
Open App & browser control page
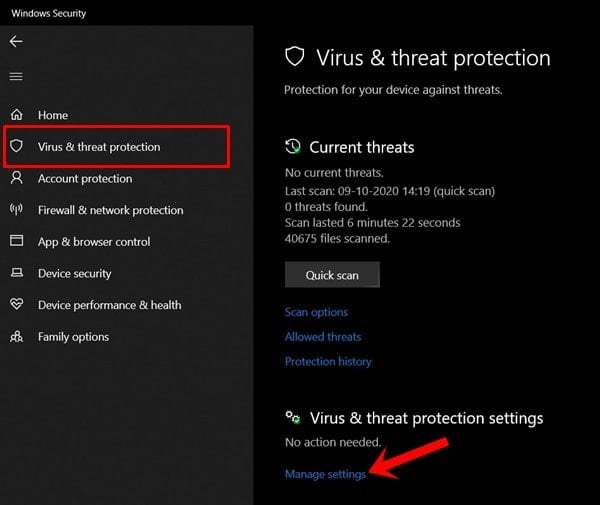point(94,241)
